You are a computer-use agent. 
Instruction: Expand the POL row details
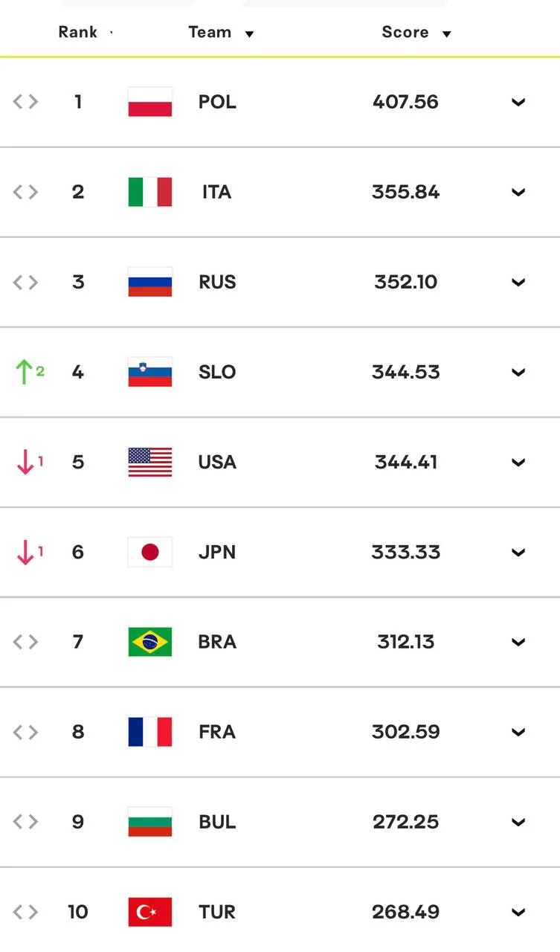tap(518, 102)
